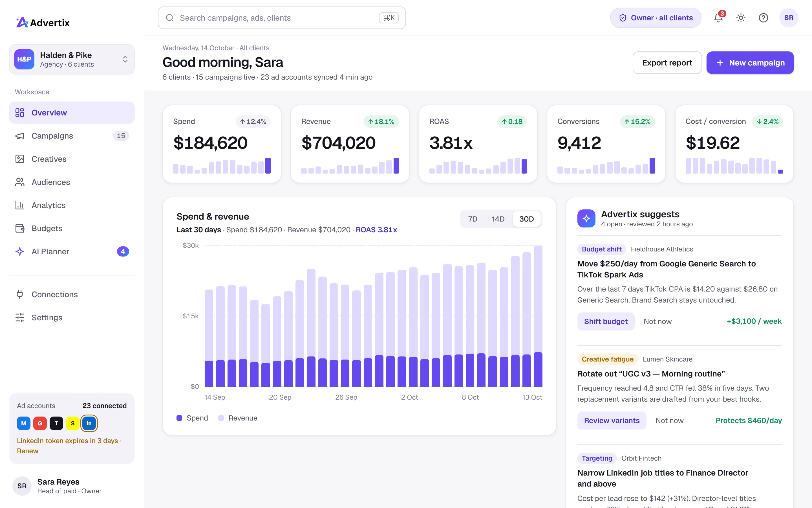The height and width of the screenshot is (508, 812).
Task: Click the LinkedIn ad account icon
Action: (x=89, y=423)
